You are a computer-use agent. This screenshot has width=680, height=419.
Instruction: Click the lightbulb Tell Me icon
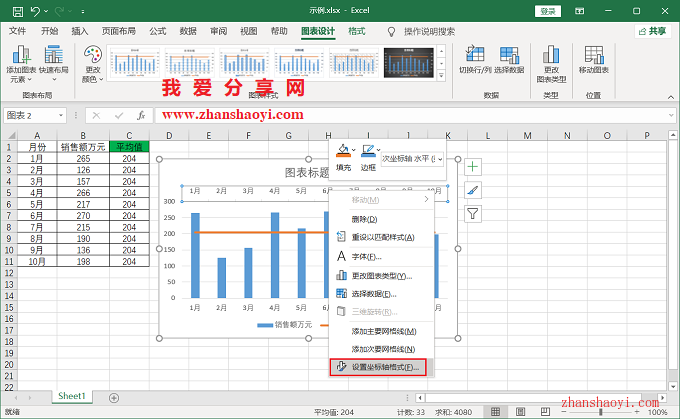391,32
